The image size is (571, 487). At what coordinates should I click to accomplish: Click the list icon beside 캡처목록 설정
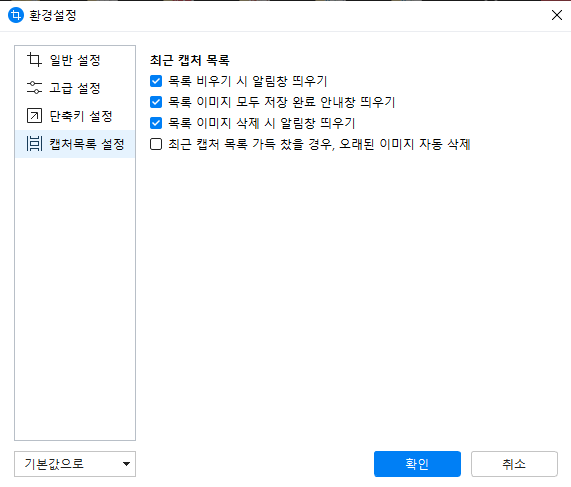coord(34,144)
